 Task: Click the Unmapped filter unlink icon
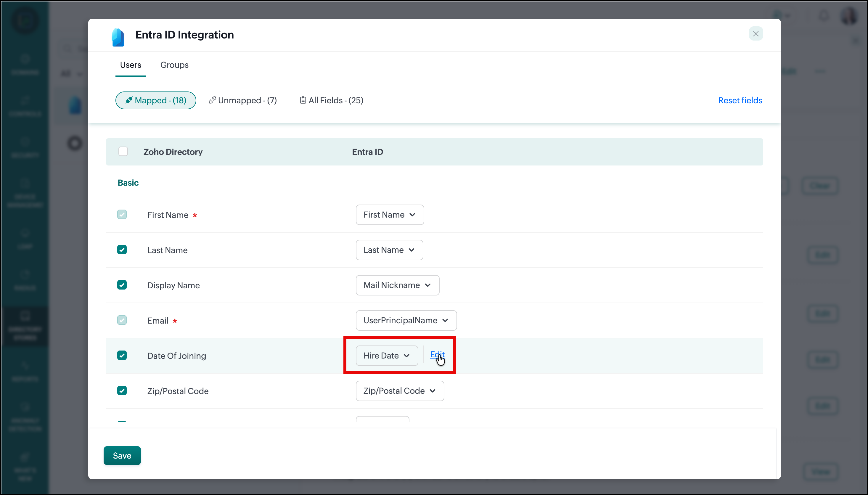click(213, 100)
